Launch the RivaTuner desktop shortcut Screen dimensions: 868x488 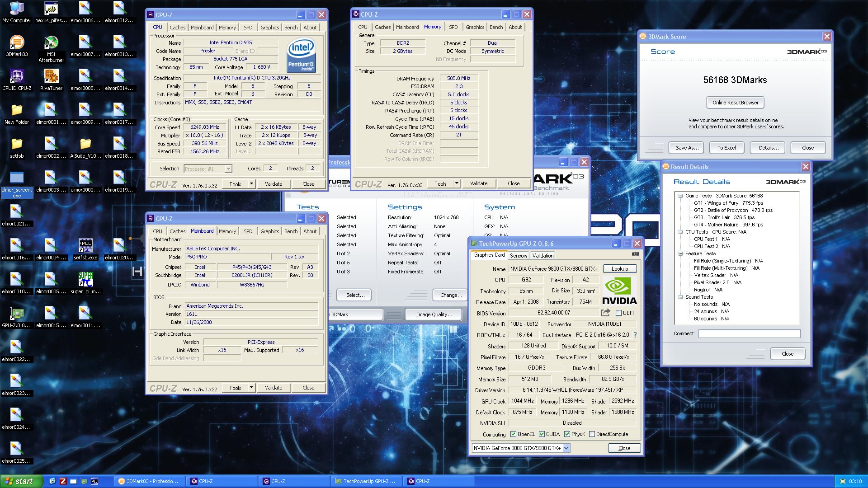click(51, 80)
